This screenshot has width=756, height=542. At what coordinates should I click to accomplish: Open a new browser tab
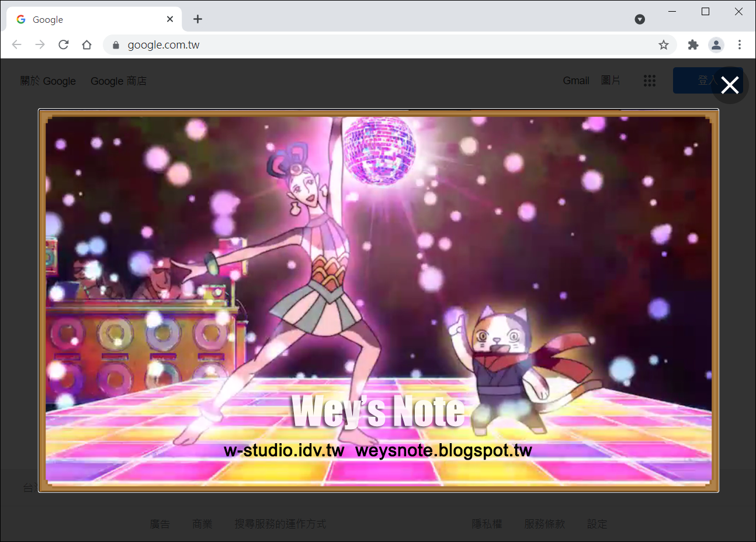point(198,19)
